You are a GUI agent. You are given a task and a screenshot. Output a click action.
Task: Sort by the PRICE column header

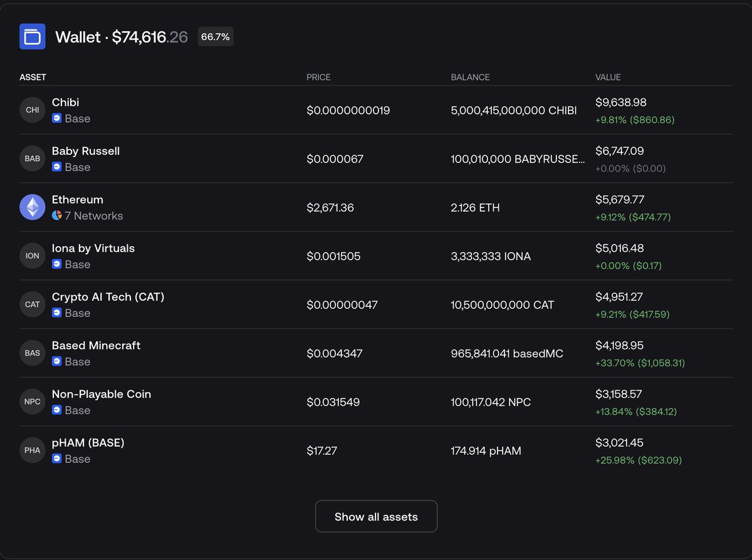click(x=318, y=77)
